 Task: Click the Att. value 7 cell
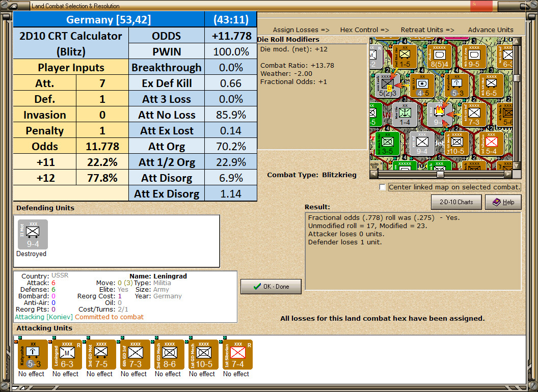tap(102, 83)
